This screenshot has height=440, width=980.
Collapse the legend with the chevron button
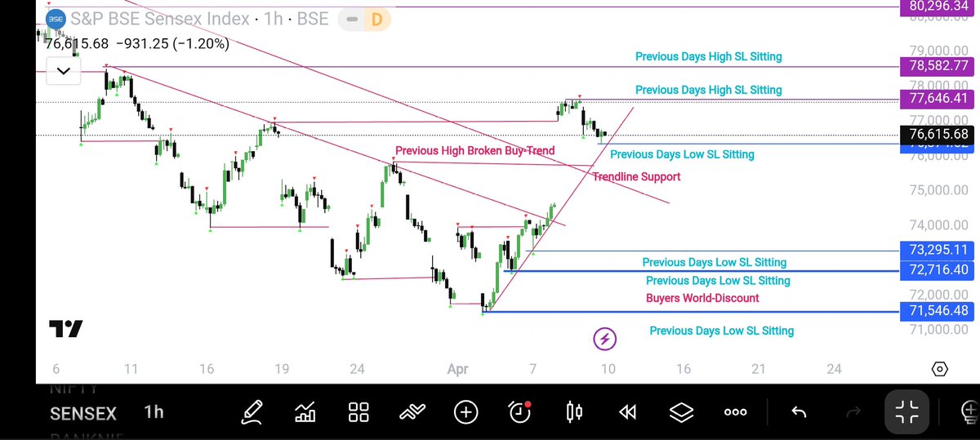pyautogui.click(x=64, y=71)
